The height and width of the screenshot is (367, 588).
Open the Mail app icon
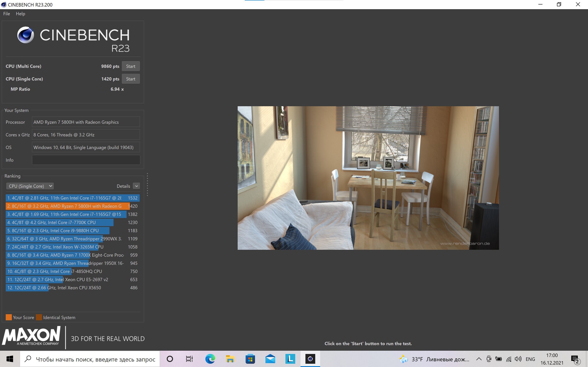point(270,359)
